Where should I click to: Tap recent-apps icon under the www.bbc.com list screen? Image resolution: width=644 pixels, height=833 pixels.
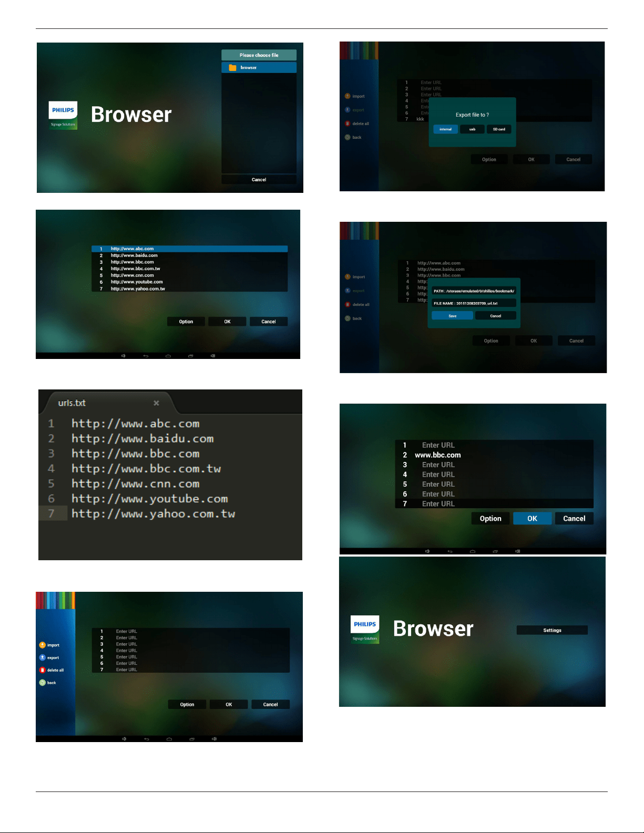(x=495, y=551)
